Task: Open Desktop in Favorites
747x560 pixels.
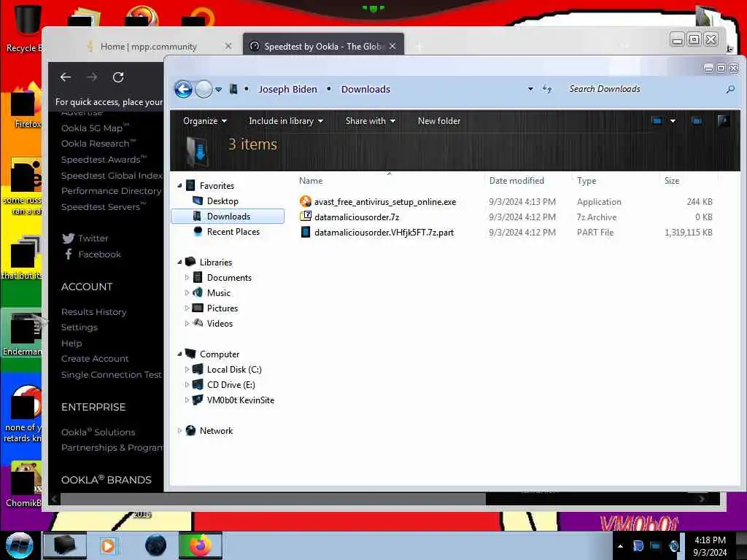Action: (222, 201)
